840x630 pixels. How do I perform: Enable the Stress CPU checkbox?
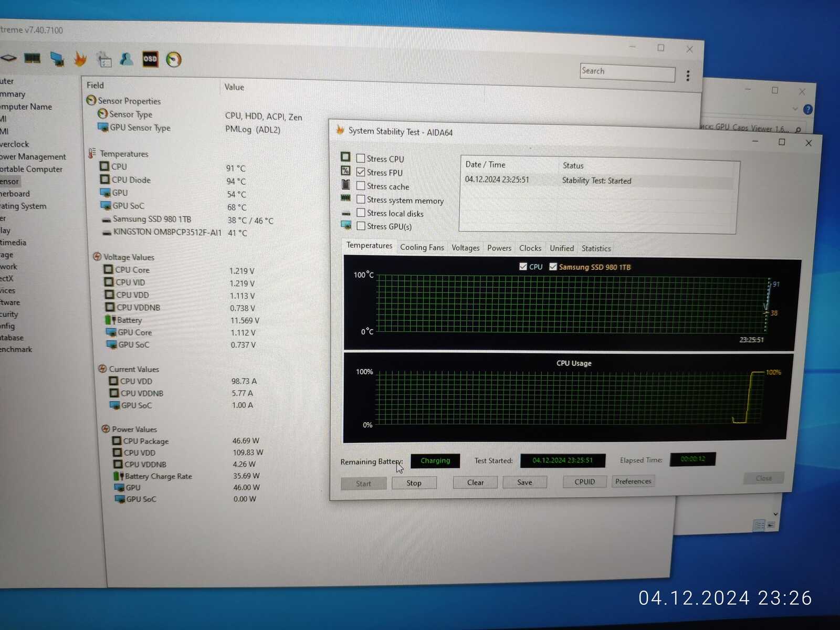pyautogui.click(x=361, y=158)
